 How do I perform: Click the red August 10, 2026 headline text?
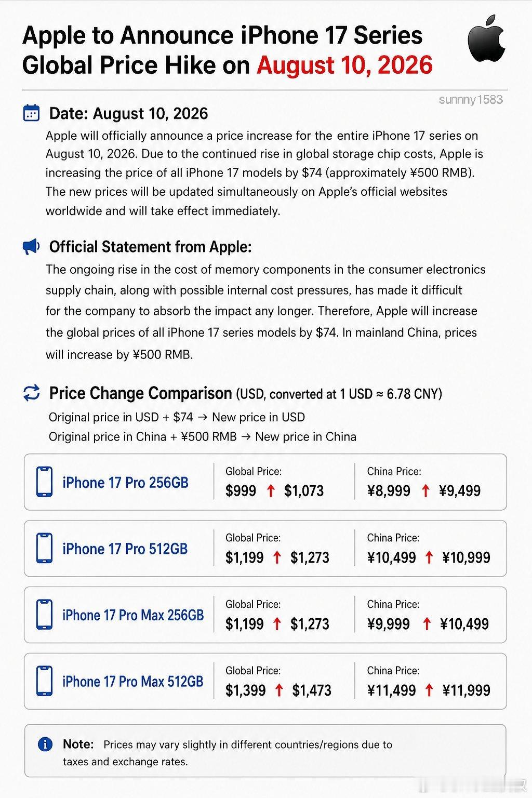pyautogui.click(x=344, y=65)
